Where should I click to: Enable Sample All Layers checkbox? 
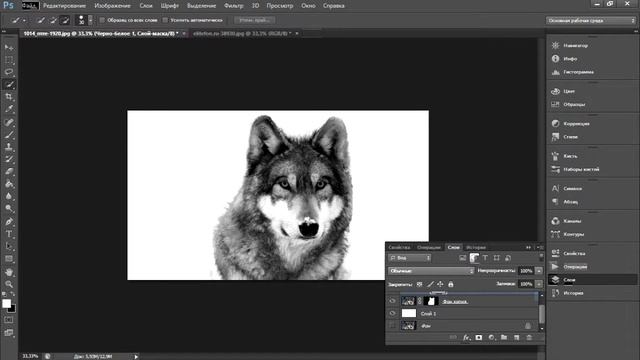(102, 20)
